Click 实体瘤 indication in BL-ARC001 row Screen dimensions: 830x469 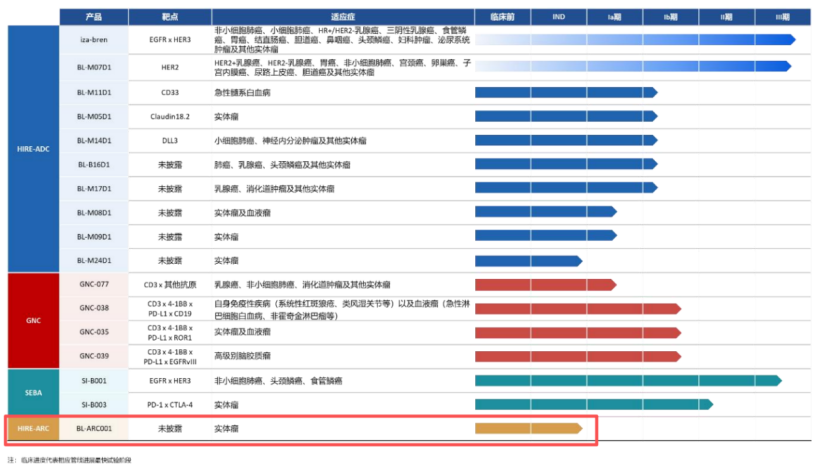227,429
